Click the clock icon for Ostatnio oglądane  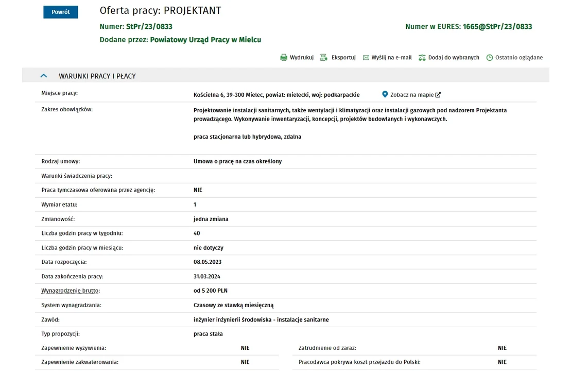tap(490, 57)
